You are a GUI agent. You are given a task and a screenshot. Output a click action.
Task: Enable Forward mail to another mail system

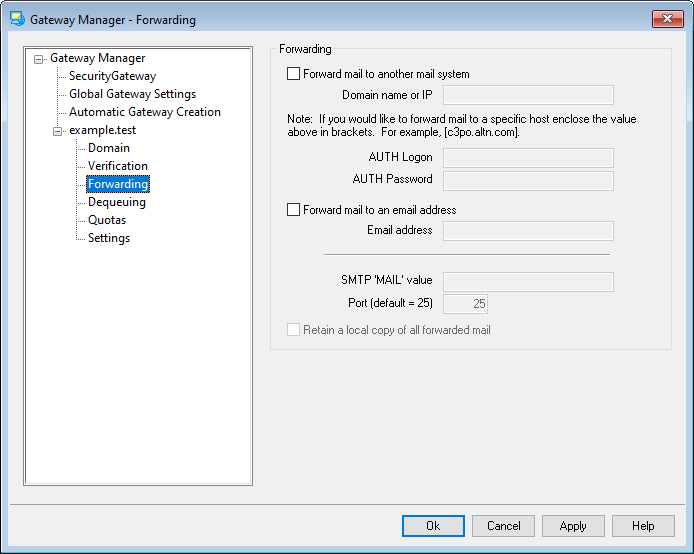tap(293, 73)
